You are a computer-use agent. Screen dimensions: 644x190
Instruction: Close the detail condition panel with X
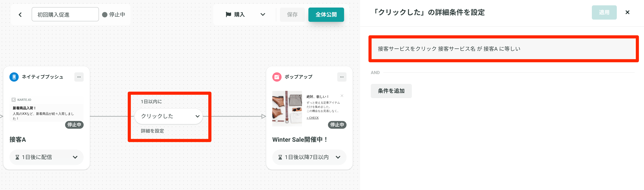627,12
